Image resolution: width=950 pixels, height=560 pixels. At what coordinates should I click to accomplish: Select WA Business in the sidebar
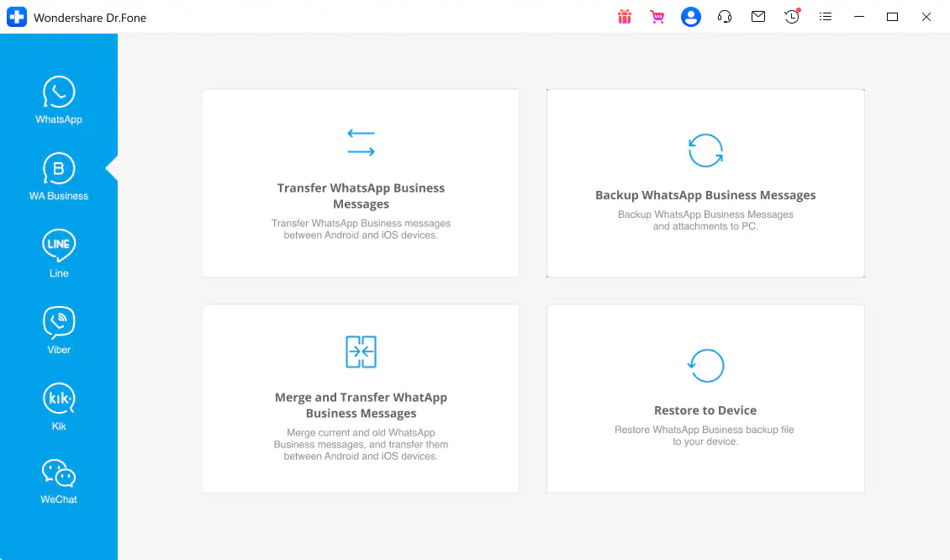tap(59, 177)
